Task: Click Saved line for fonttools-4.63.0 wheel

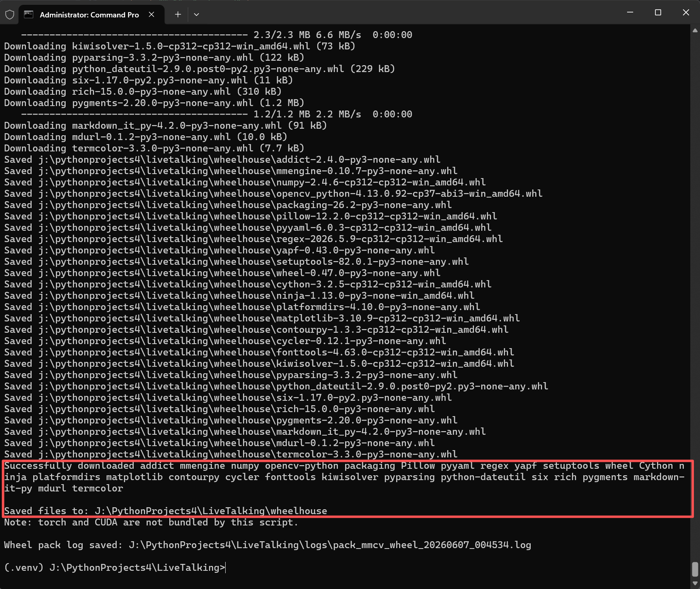Action: coord(259,352)
